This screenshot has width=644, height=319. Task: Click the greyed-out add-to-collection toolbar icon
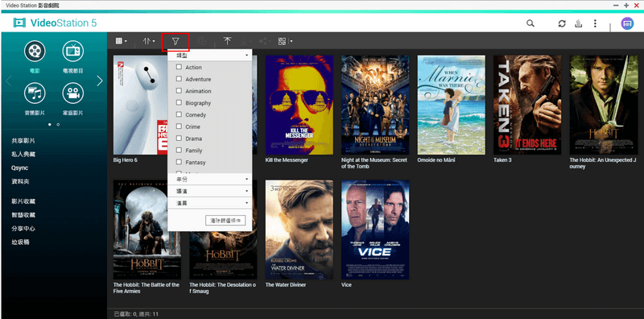click(x=202, y=41)
